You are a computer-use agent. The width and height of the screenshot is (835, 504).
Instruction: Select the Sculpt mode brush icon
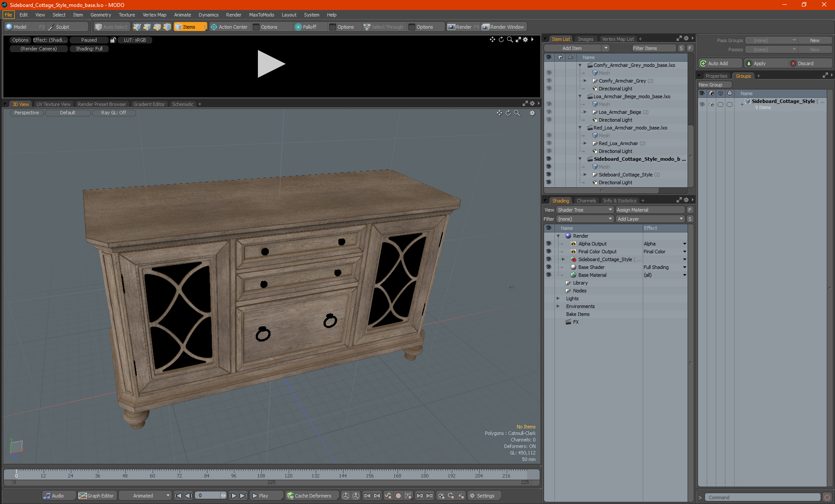pos(51,27)
